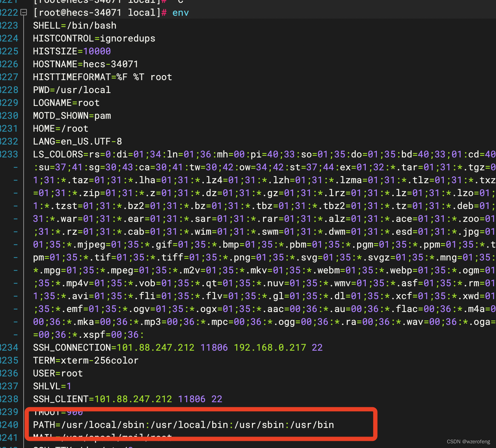Select the LOGNAME=root line

click(x=66, y=103)
